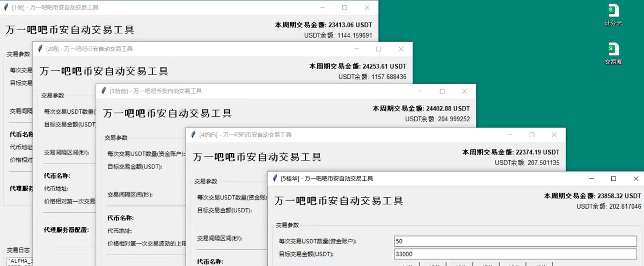The image size is (644, 266).
Task: Select the [5桂华] window title text
Action: [327, 178]
